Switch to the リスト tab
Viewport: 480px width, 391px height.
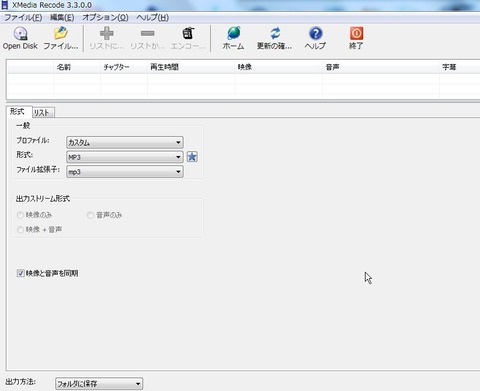(42, 113)
